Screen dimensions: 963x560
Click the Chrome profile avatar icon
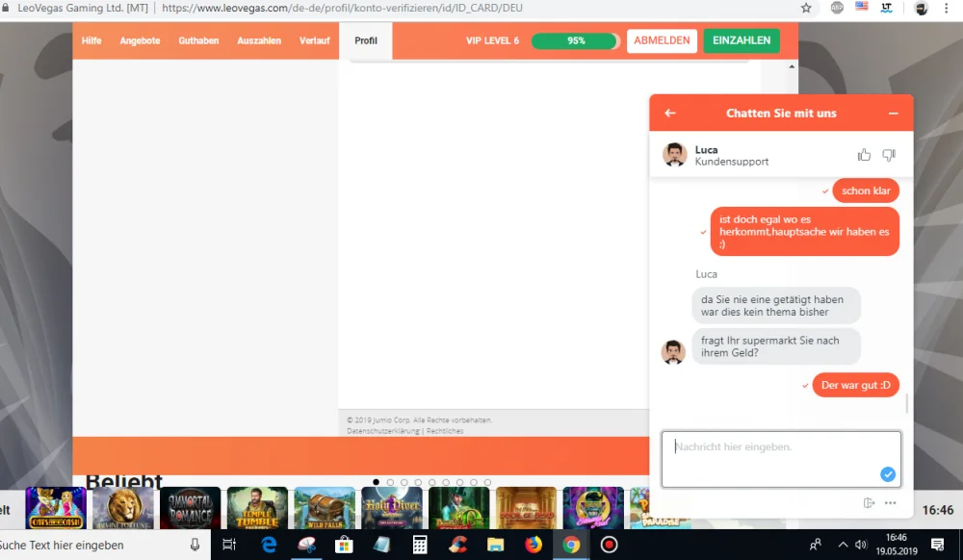pos(921,8)
